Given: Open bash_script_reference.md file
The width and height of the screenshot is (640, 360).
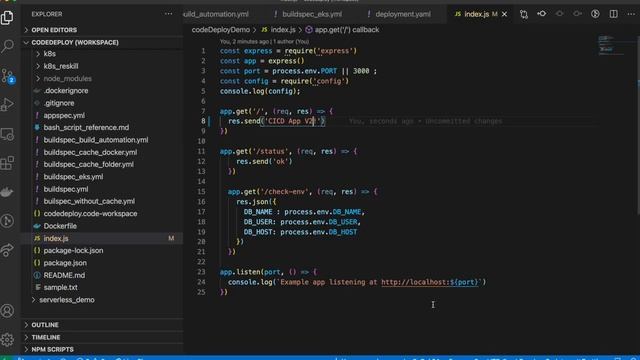Looking at the screenshot, I should click(86, 127).
